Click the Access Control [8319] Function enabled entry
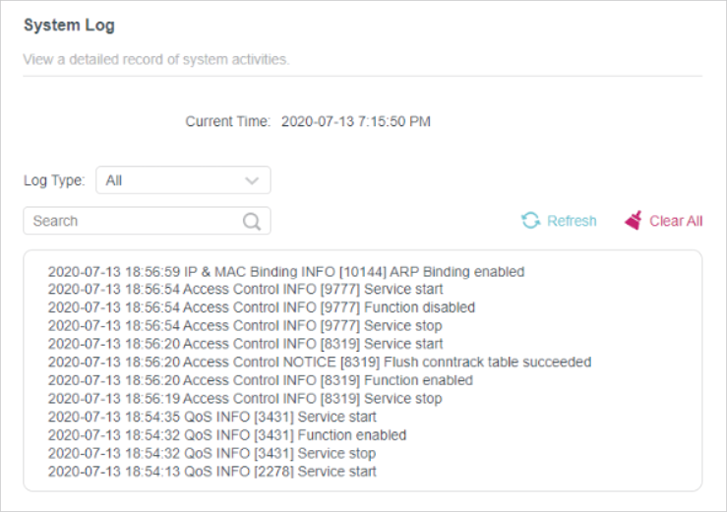Viewport: 727px width, 512px height. 261,380
